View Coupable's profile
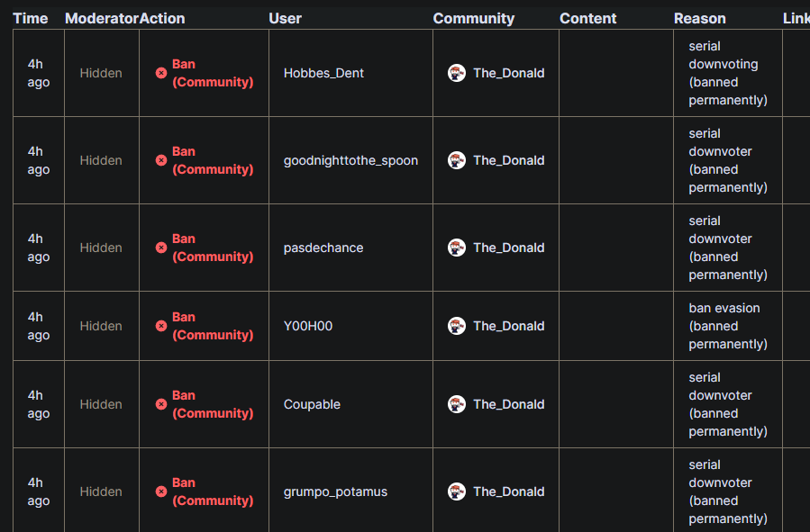The image size is (810, 532). pyautogui.click(x=312, y=404)
